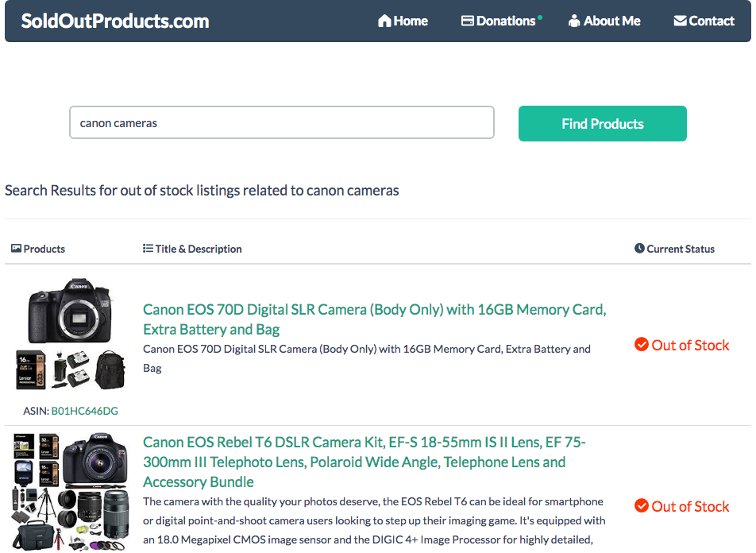Screen dimensions: 756x553
Task: Open the Canon EOS 70D Digital SLR title link
Action: (x=375, y=319)
